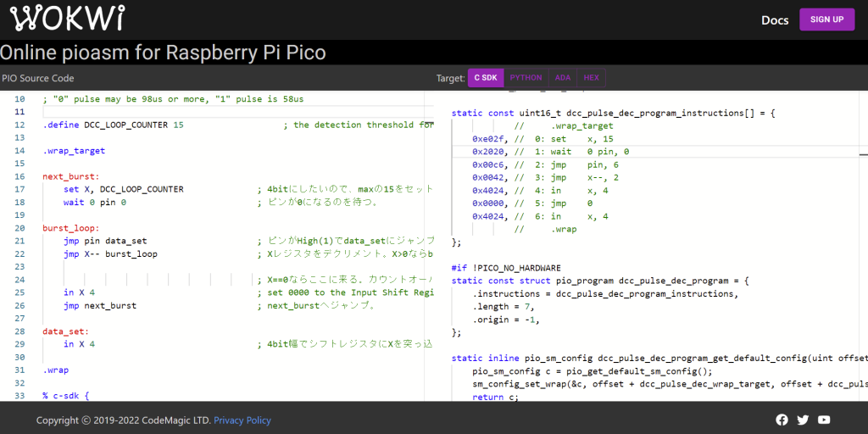
Task: Choose the HEX target tab
Action: pyautogui.click(x=592, y=78)
